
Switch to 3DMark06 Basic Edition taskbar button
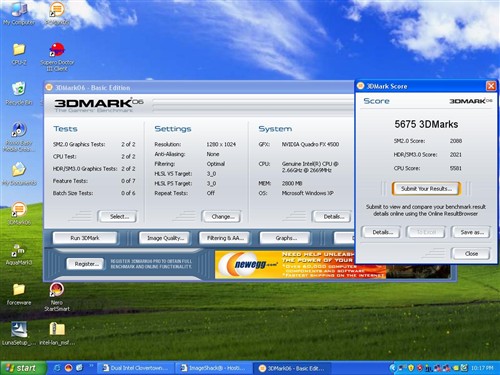[292, 368]
